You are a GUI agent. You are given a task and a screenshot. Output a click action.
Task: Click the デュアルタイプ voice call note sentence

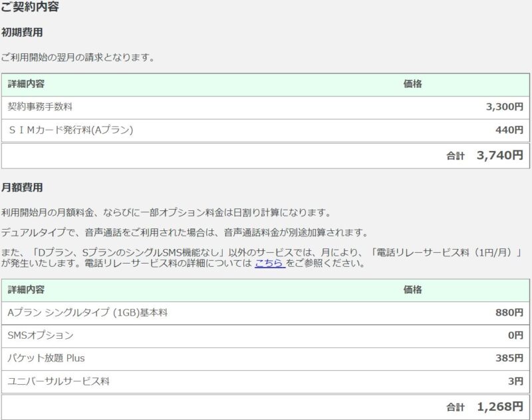(x=185, y=232)
